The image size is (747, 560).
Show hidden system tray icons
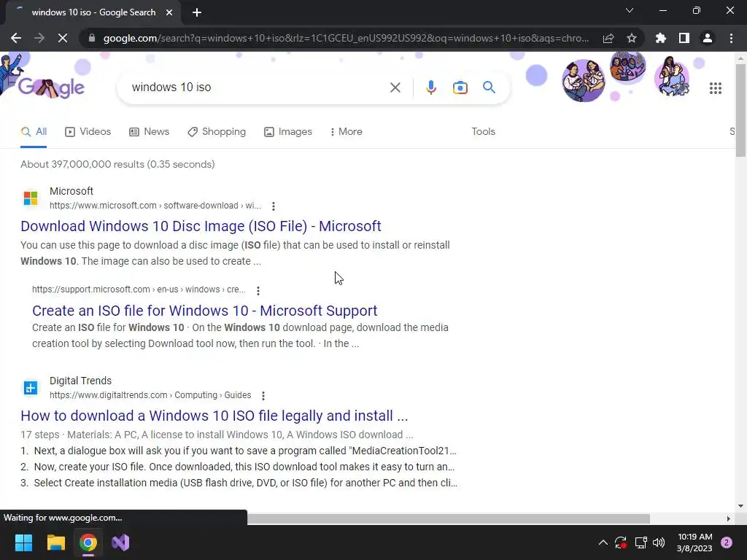(x=603, y=542)
